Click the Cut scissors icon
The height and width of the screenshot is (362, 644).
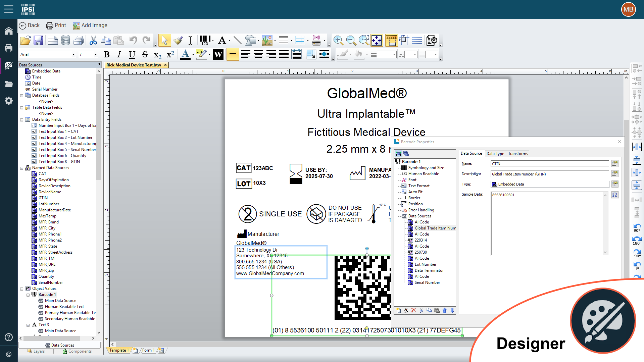tap(93, 41)
